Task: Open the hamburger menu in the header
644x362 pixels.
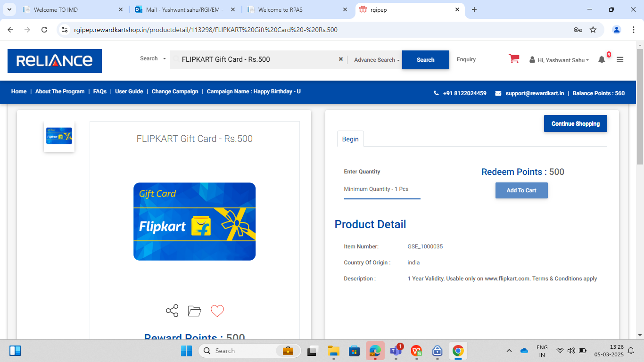Action: point(620,60)
